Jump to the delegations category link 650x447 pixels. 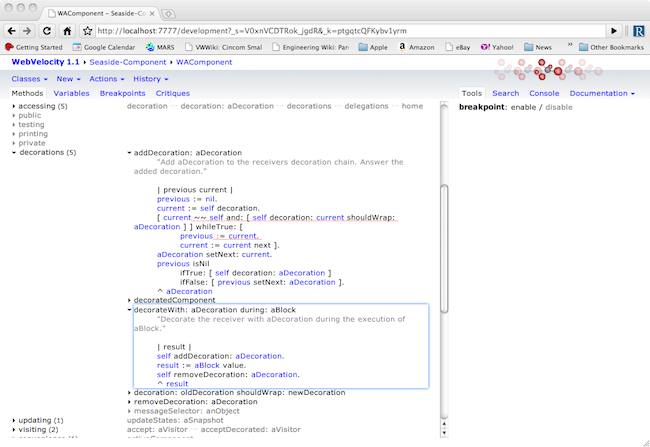[367, 105]
